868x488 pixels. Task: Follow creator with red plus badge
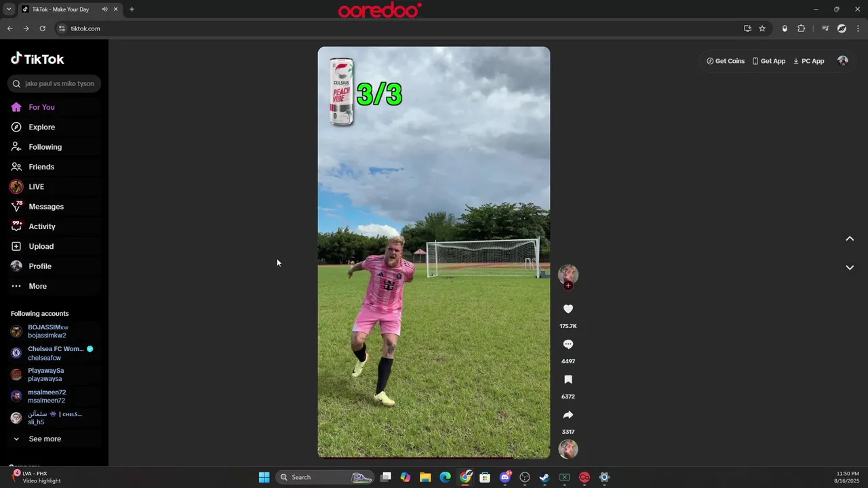point(568,286)
